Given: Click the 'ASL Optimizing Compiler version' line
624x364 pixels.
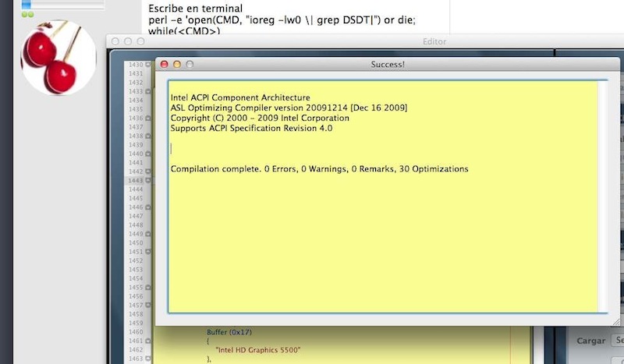Looking at the screenshot, I should click(289, 108).
